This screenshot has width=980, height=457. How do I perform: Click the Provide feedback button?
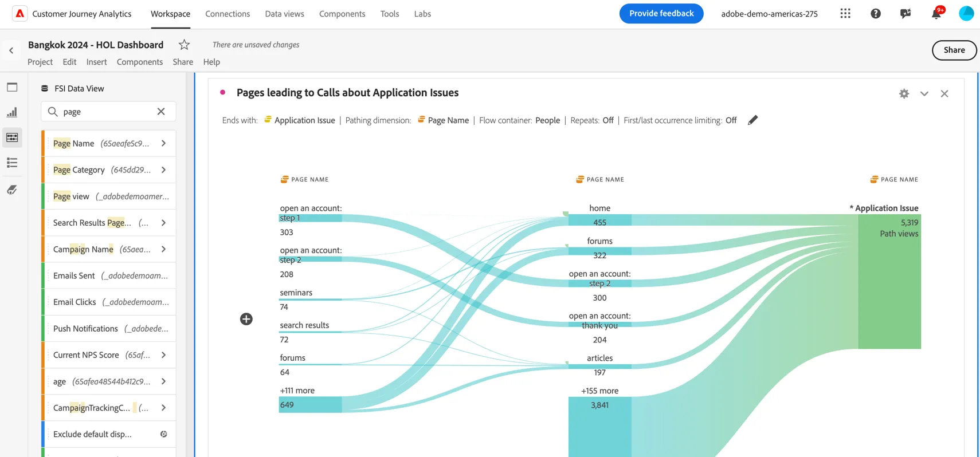(x=661, y=13)
